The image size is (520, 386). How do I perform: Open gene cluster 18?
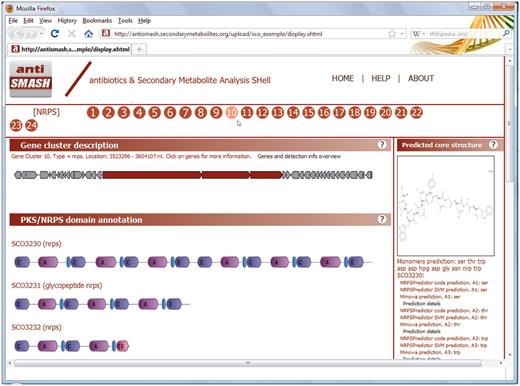click(355, 113)
